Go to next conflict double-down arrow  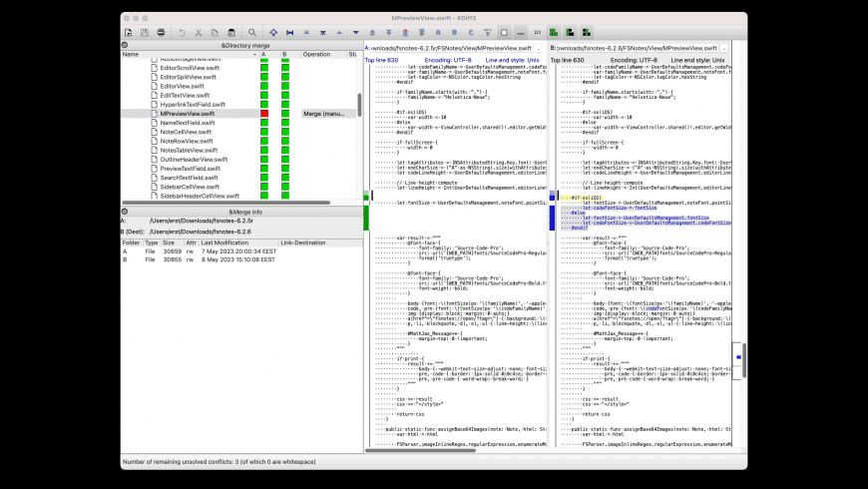click(x=389, y=33)
